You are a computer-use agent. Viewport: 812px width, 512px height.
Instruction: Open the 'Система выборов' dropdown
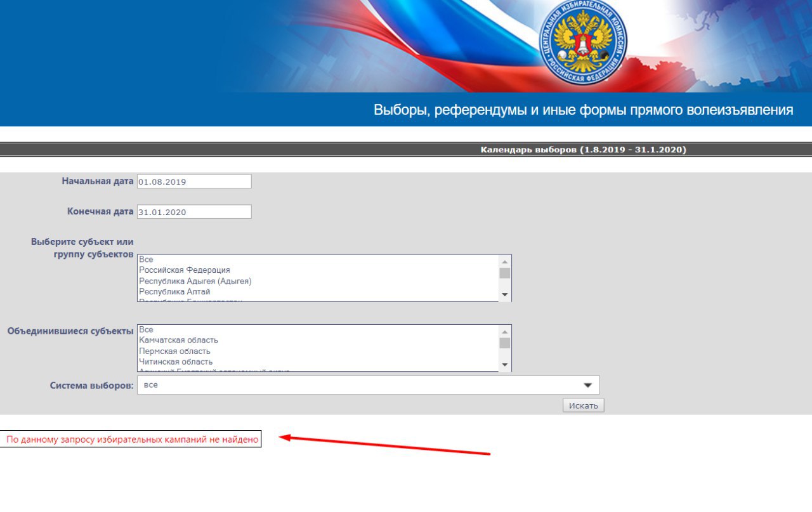(x=368, y=385)
